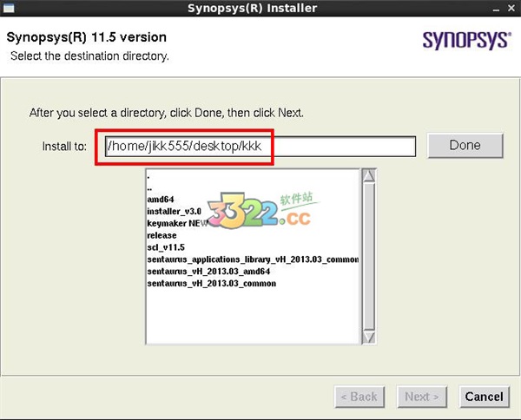The width and height of the screenshot is (521, 420).
Task: Select installer_v3.0 in the directory list
Action: point(175,211)
